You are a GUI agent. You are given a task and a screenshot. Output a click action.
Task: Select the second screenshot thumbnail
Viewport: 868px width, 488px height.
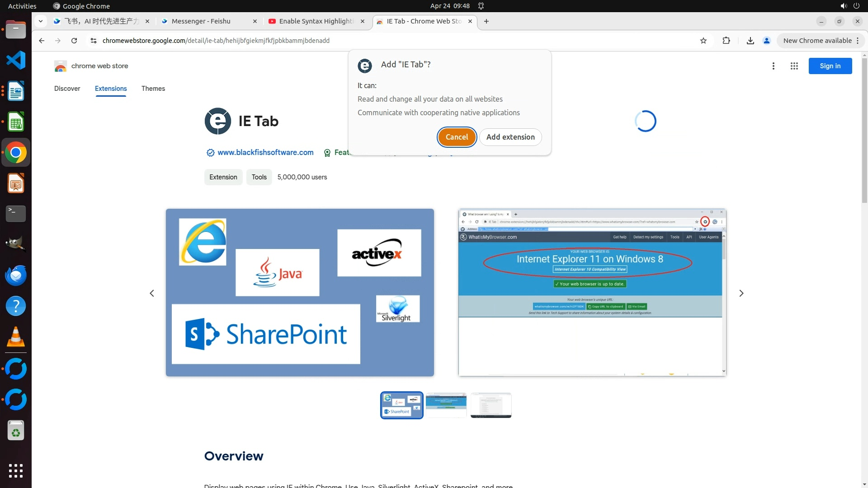tap(446, 405)
